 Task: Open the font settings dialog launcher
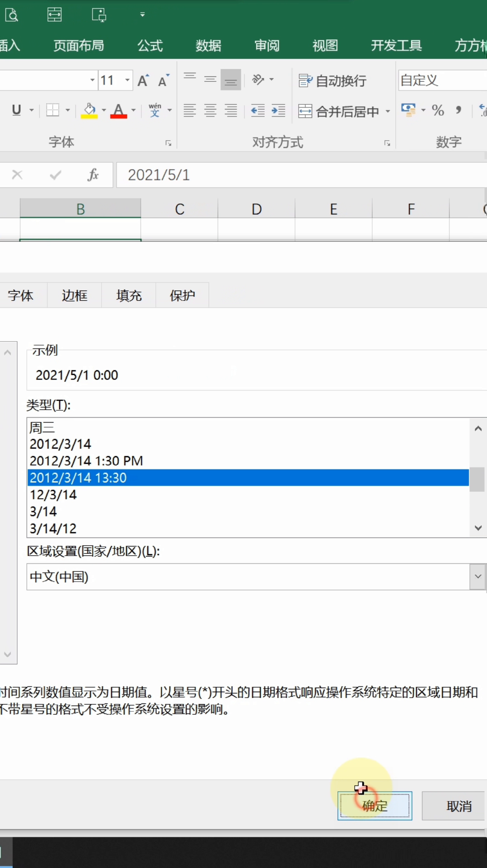coord(169,143)
